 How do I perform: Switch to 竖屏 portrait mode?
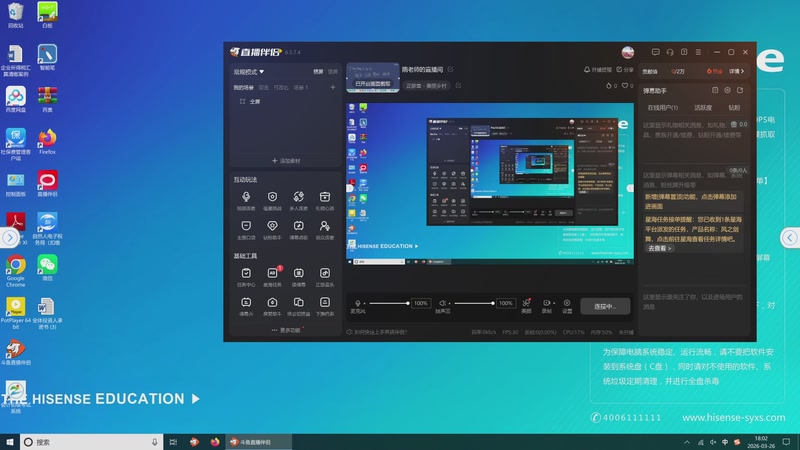[x=333, y=72]
